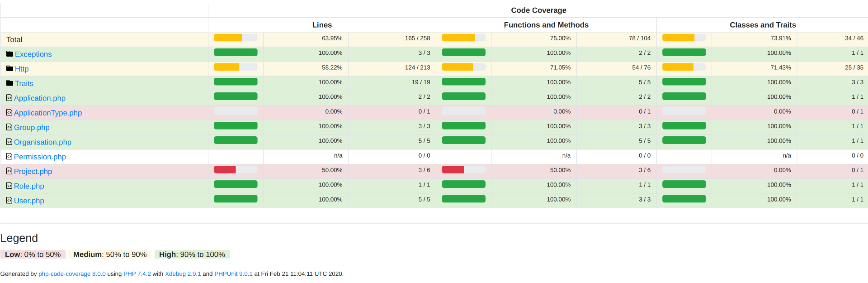
Task: Select the 78 / 104 functions count
Action: point(640,38)
